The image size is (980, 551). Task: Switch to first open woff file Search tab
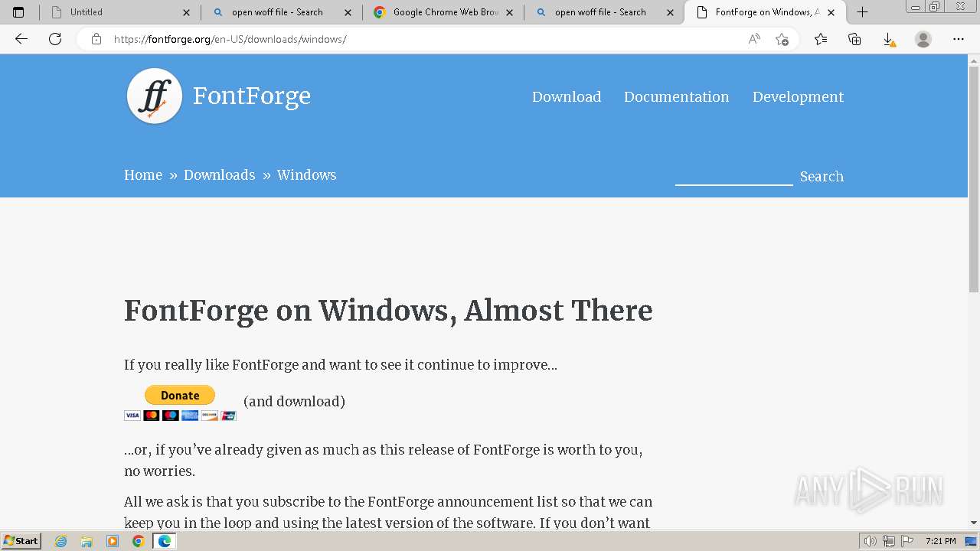pyautogui.click(x=282, y=12)
